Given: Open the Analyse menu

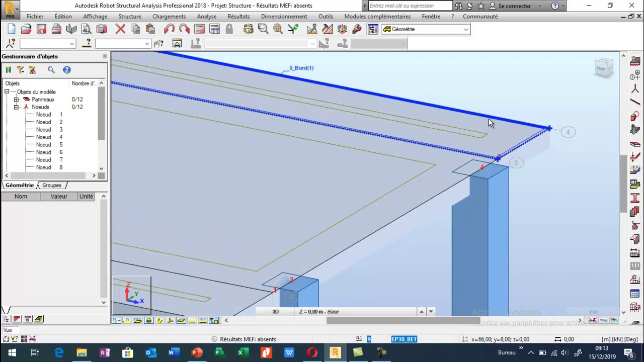Looking at the screenshot, I should (x=207, y=17).
